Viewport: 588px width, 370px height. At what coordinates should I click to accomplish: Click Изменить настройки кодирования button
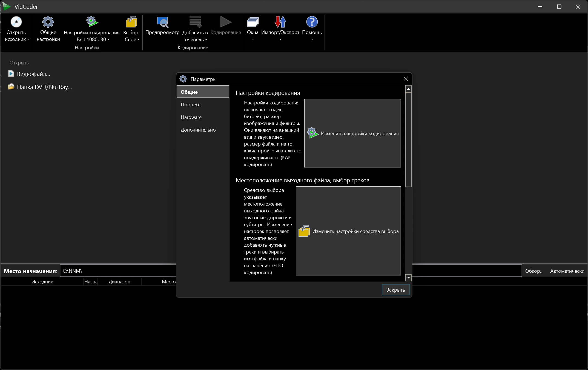click(x=352, y=133)
